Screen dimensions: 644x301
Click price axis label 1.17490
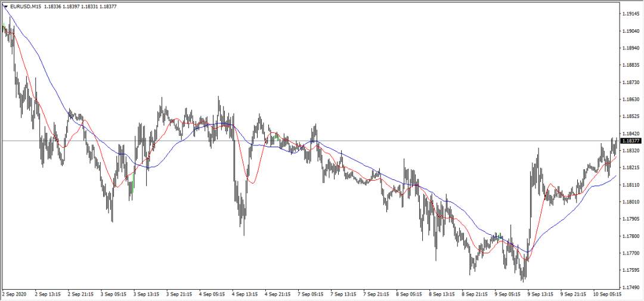[630, 287]
